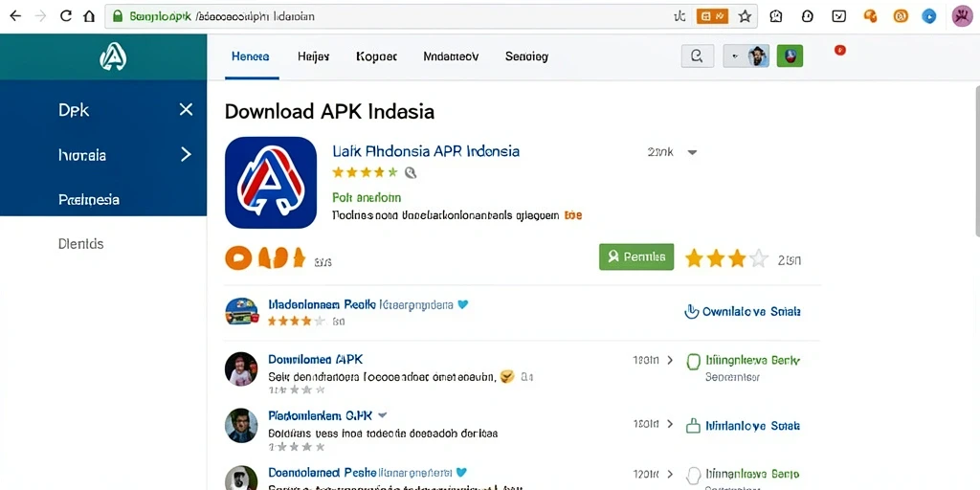The width and height of the screenshot is (980, 490).
Task: Go back using browser back arrow
Action: pyautogui.click(x=15, y=16)
